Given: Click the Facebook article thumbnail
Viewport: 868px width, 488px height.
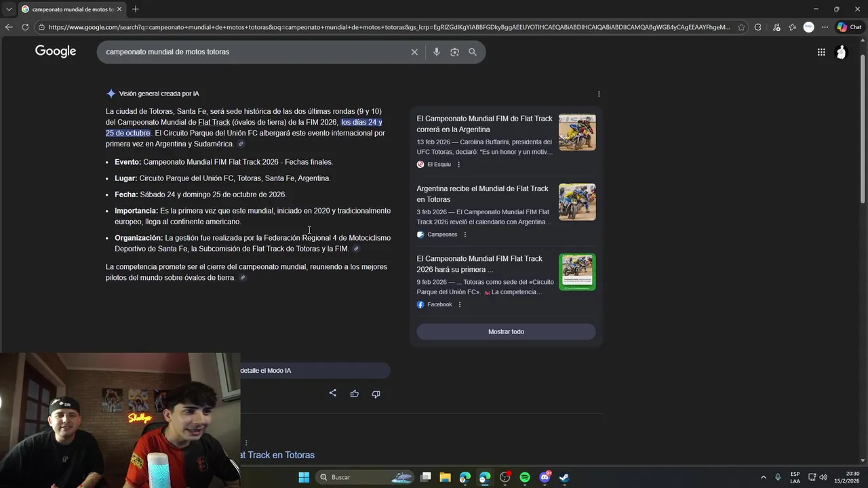Looking at the screenshot, I should pyautogui.click(x=577, y=272).
